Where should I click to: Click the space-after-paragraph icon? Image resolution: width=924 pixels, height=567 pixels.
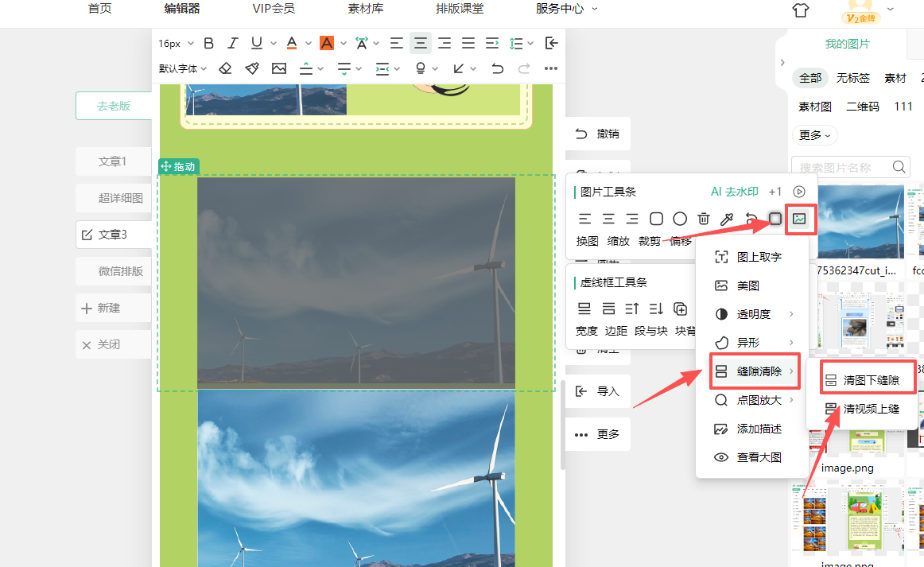pyautogui.click(x=344, y=68)
